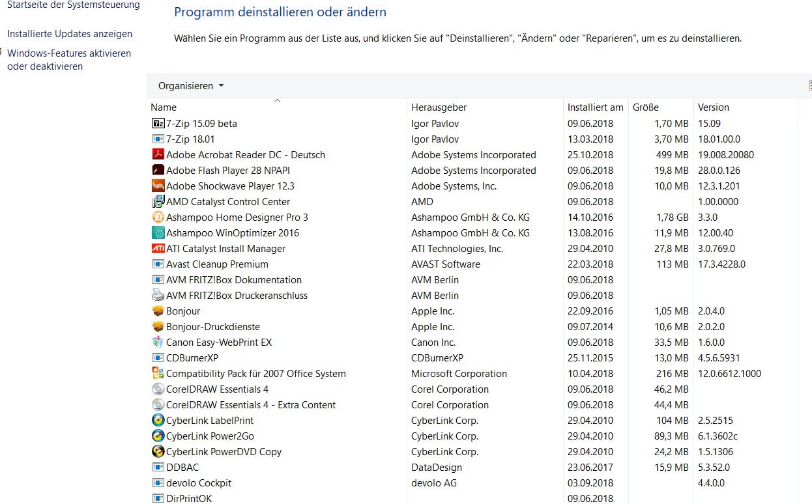Sort by Installiert am column header
The height and width of the screenshot is (504, 812).
pyautogui.click(x=596, y=107)
